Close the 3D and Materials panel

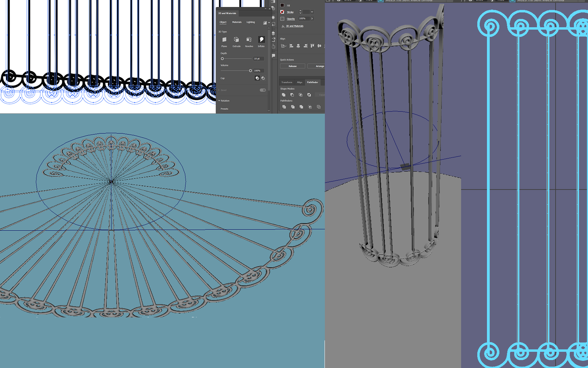click(270, 9)
